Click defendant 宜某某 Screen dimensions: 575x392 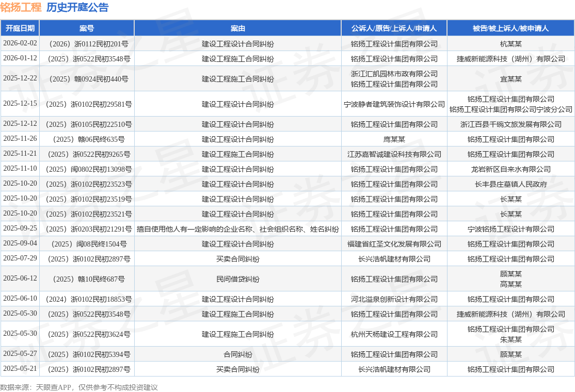click(x=511, y=79)
